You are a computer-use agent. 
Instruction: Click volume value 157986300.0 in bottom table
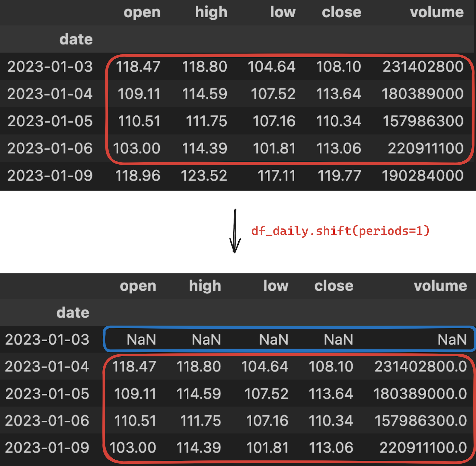pyautogui.click(x=421, y=421)
